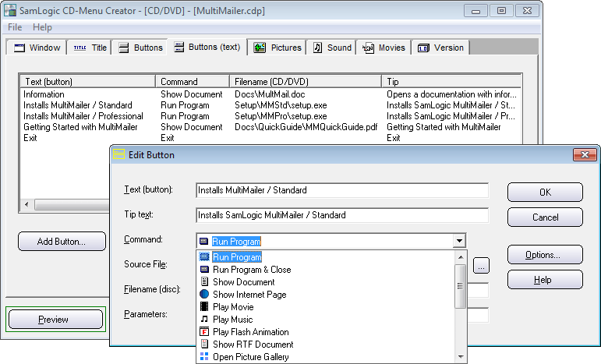Click the Add Button... button
Viewport: 601px width, 364px height.
coord(62,242)
